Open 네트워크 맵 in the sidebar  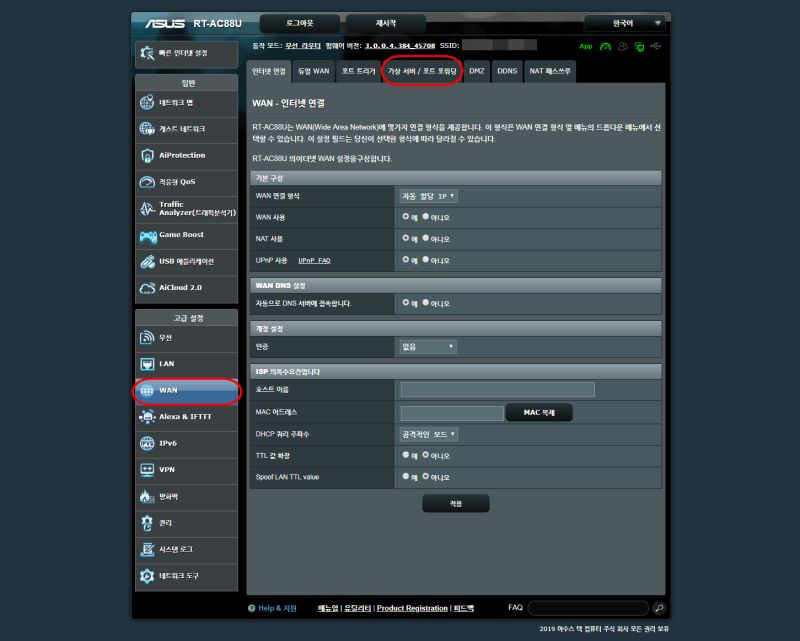pos(186,103)
